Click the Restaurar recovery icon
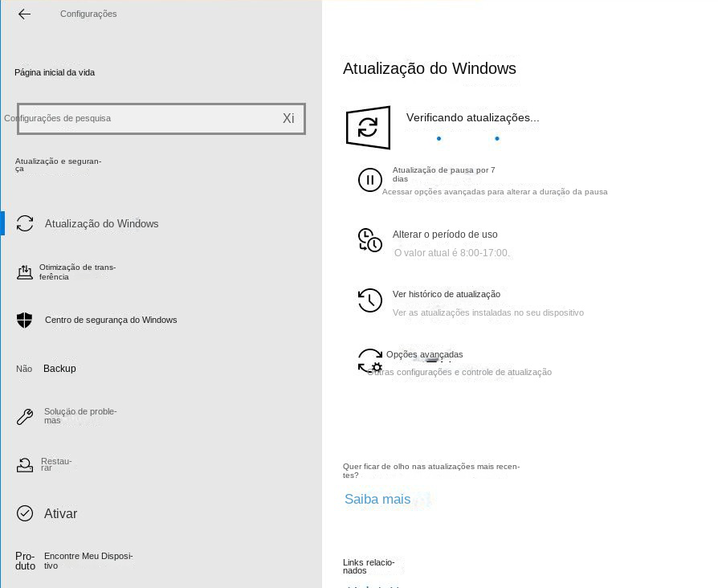 (25, 464)
